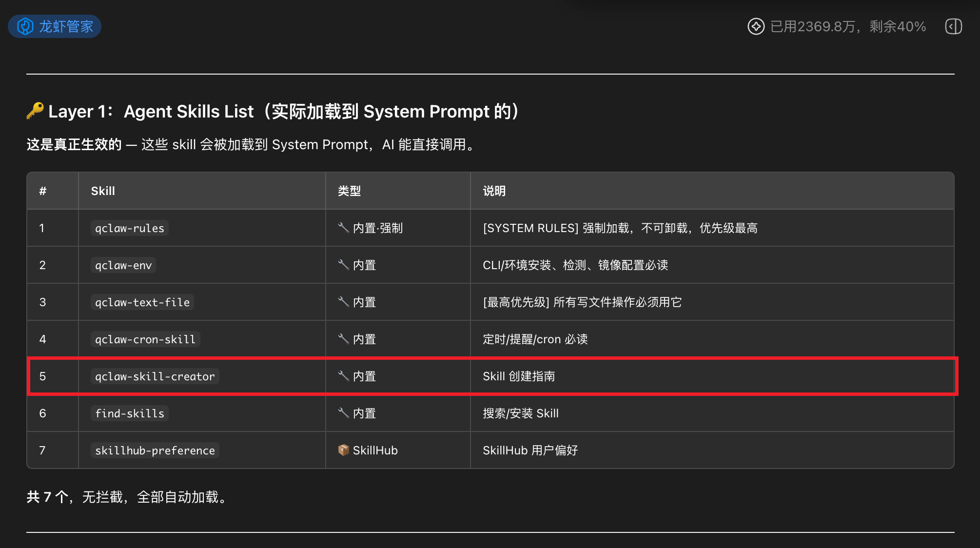Click the qclaw-cron-skill code tag
The height and width of the screenshot is (548, 980).
145,339
